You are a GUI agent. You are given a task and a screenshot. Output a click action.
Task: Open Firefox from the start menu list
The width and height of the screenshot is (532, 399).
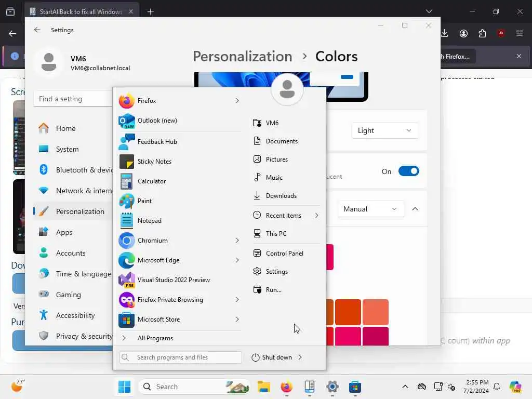179,101
